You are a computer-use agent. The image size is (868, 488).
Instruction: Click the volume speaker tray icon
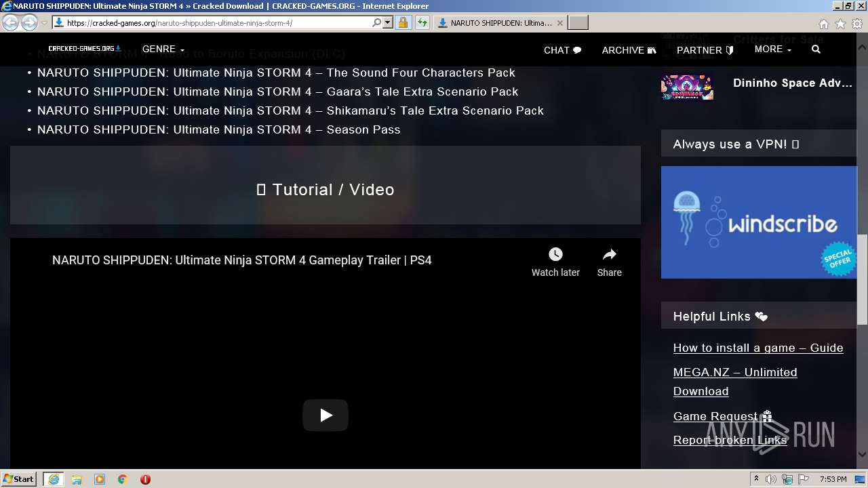[771, 479]
